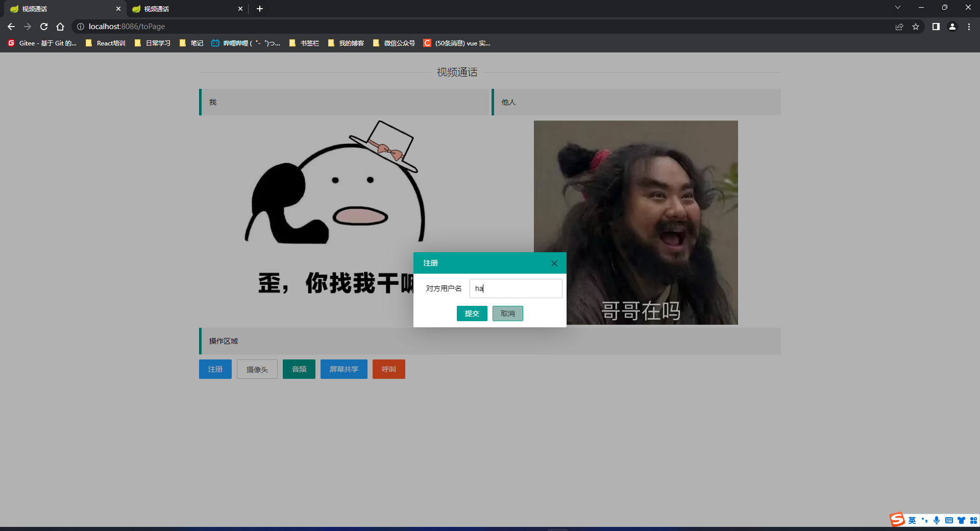
Task: Open the React培训 bookmark folder
Action: 106,43
